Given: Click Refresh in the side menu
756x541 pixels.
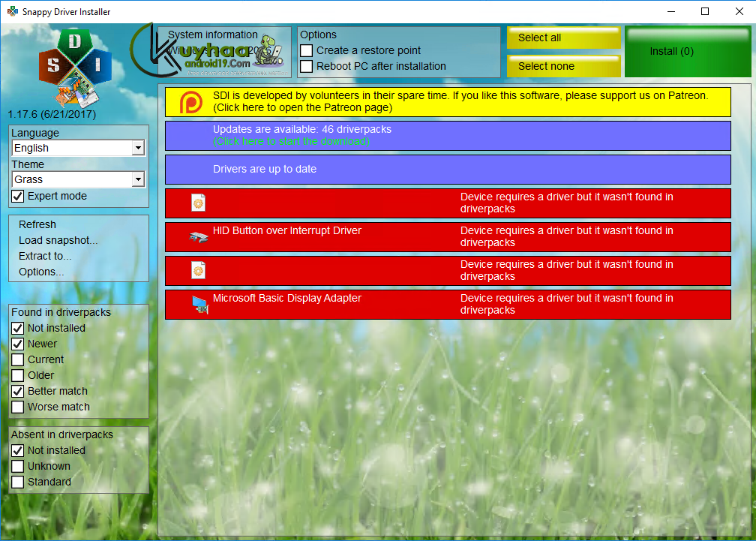Looking at the screenshot, I should point(37,224).
